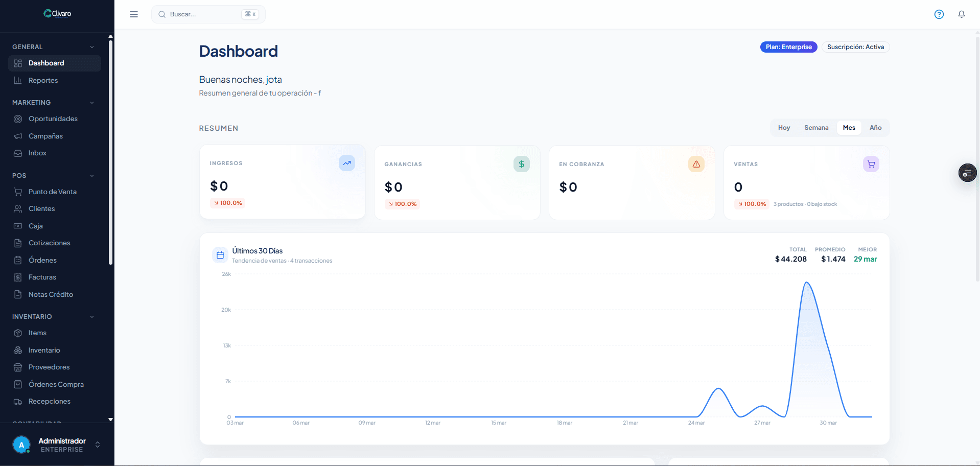Click the Suscripción: Activa badge
The width and height of the screenshot is (980, 466).
[855, 47]
